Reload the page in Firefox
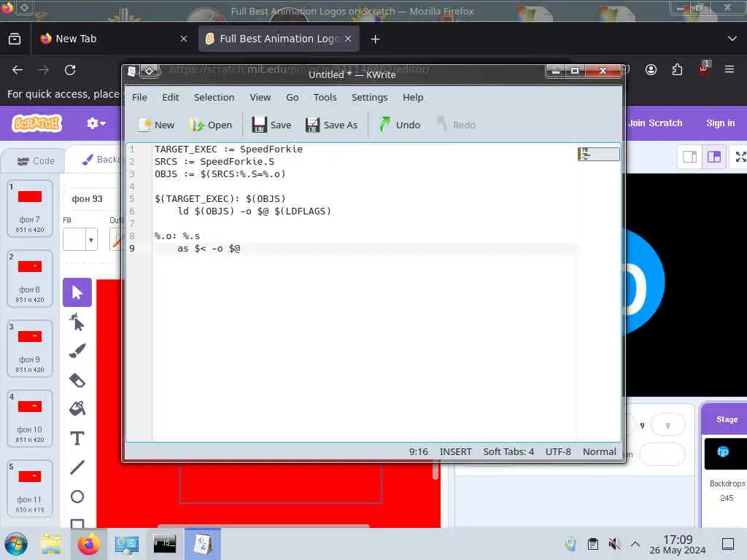Image resolution: width=747 pixels, height=560 pixels. point(70,70)
